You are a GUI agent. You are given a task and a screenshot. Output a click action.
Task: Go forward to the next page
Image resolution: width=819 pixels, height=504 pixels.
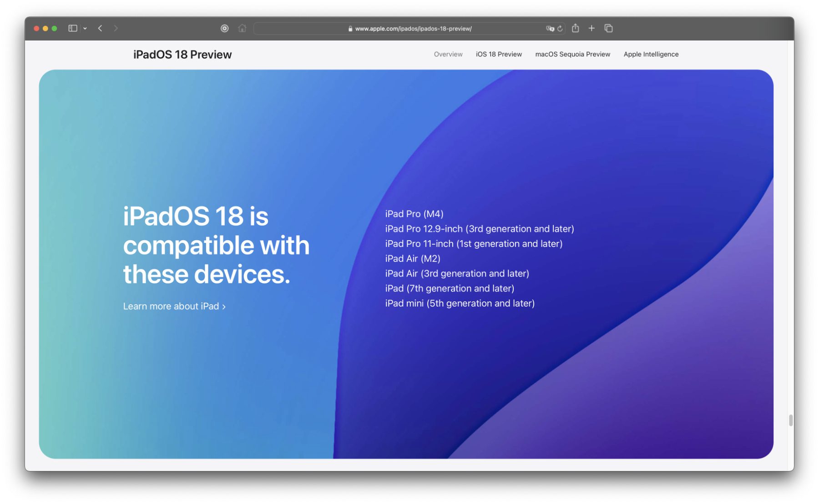[x=116, y=28]
